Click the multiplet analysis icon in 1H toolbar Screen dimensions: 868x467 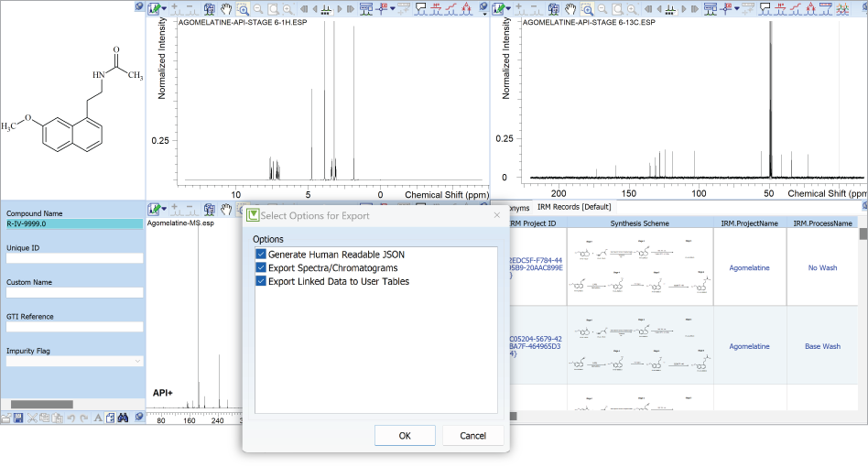pyautogui.click(x=467, y=9)
